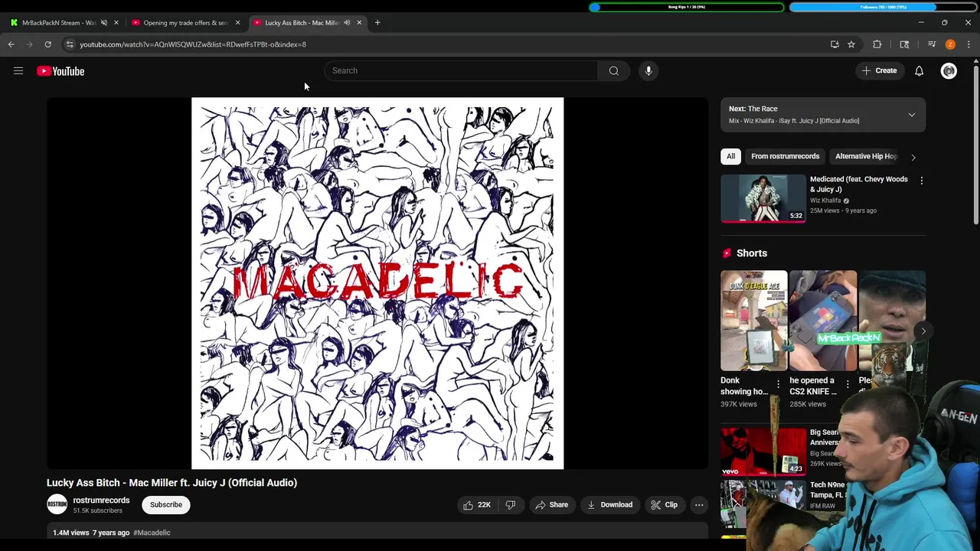Unmute the MrBackPackN Stream tab

pos(104,22)
